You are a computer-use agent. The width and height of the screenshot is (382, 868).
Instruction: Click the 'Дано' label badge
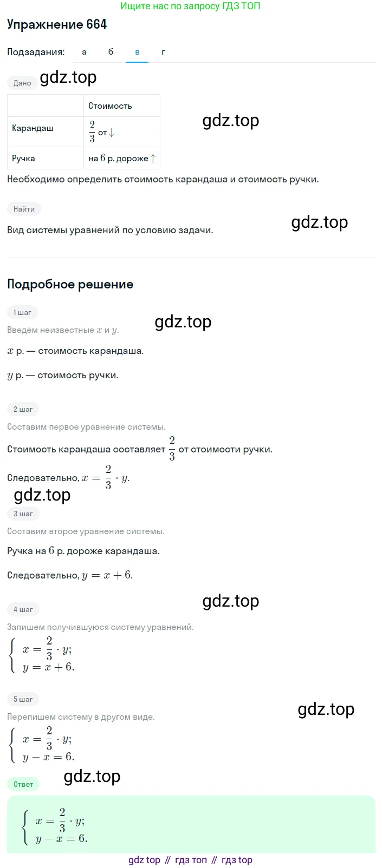click(x=22, y=83)
